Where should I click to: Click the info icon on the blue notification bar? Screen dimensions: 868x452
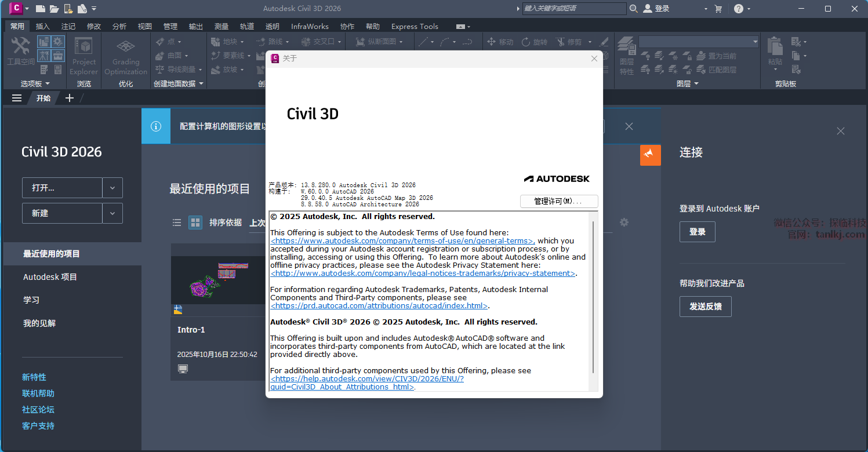point(156,126)
